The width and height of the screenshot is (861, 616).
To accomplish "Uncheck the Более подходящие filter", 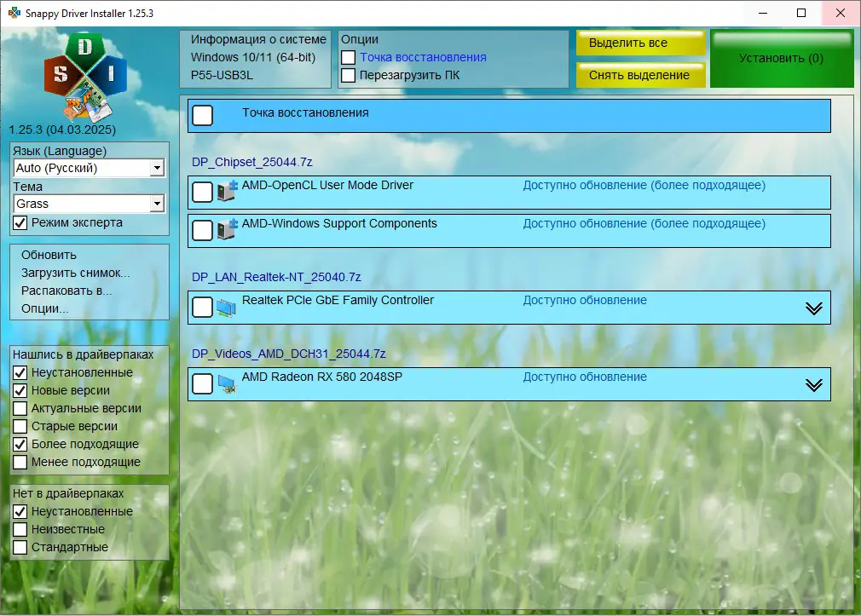I will click(x=20, y=444).
